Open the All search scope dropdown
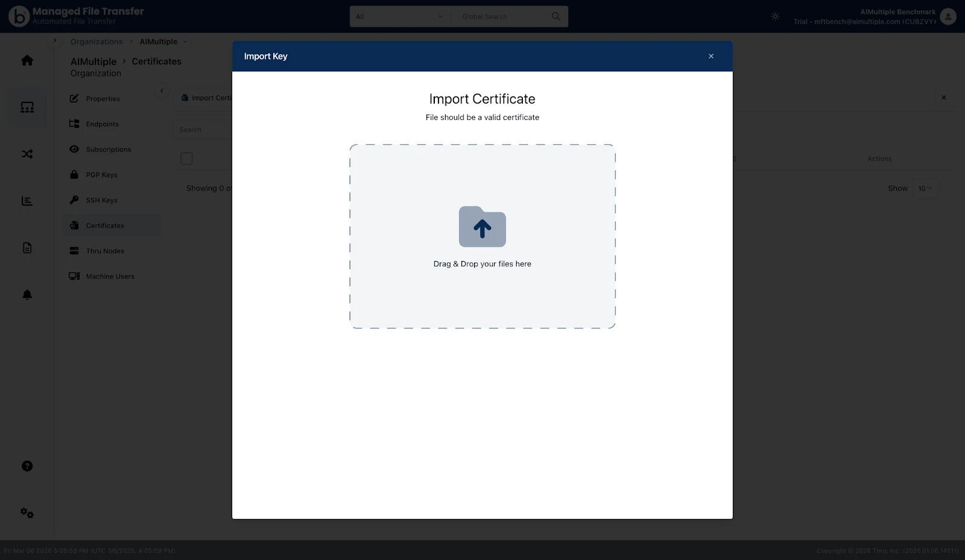The image size is (965, 560). pyautogui.click(x=399, y=17)
